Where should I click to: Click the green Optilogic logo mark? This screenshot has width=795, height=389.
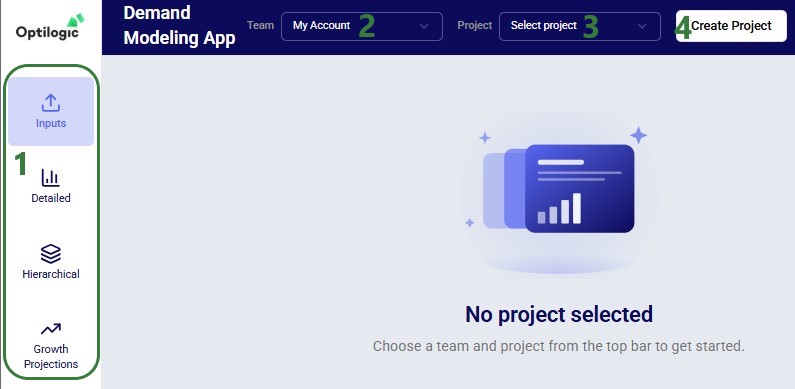coord(76,20)
